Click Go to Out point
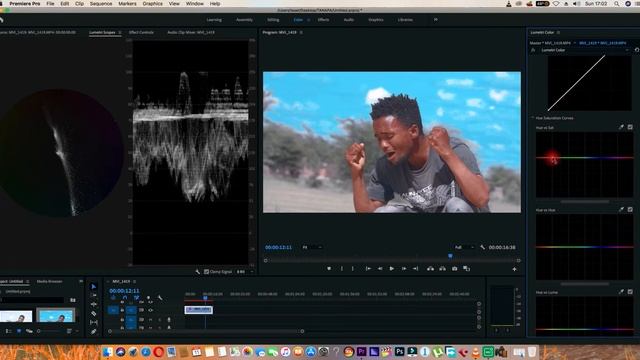Viewport: 640px width, 360px height. click(415, 269)
